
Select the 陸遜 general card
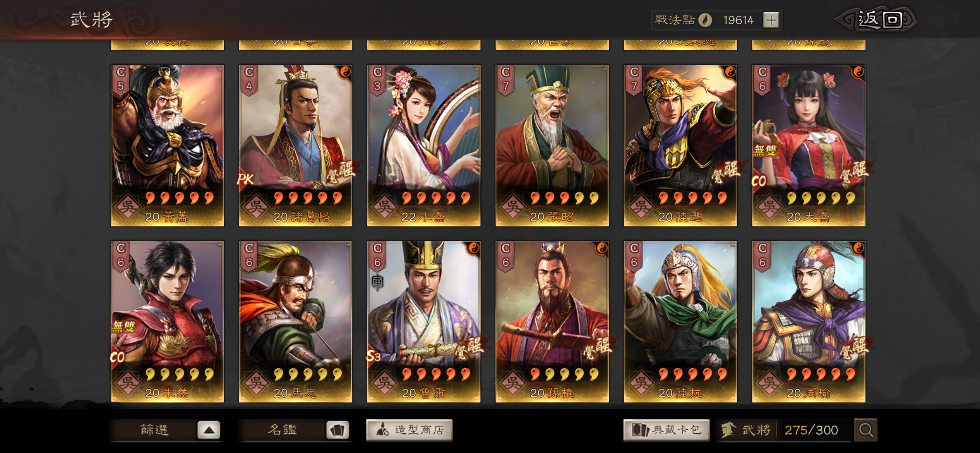[680, 146]
